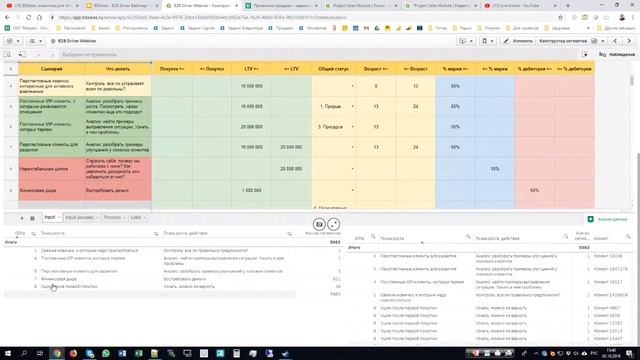The height and width of the screenshot is (360, 640).
Task: Go back using the browser back arrow
Action: click(7, 18)
